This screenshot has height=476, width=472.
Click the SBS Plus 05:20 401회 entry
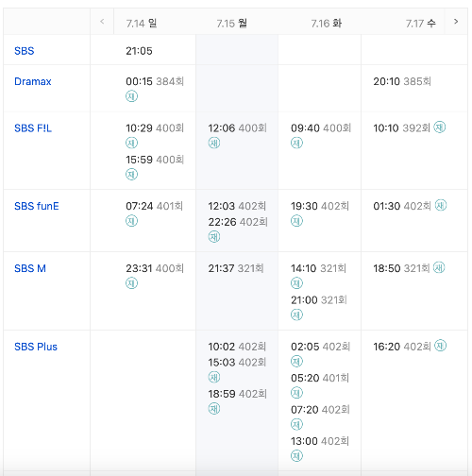tap(320, 378)
